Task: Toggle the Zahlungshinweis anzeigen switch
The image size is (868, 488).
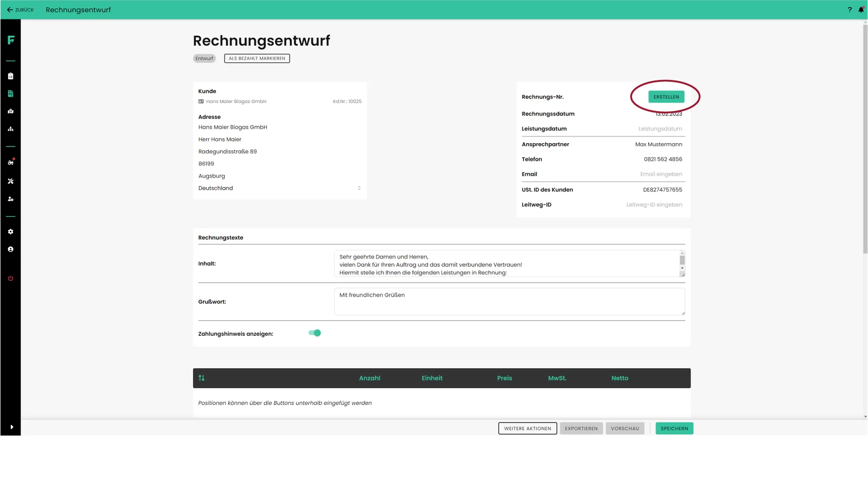Action: [x=315, y=333]
